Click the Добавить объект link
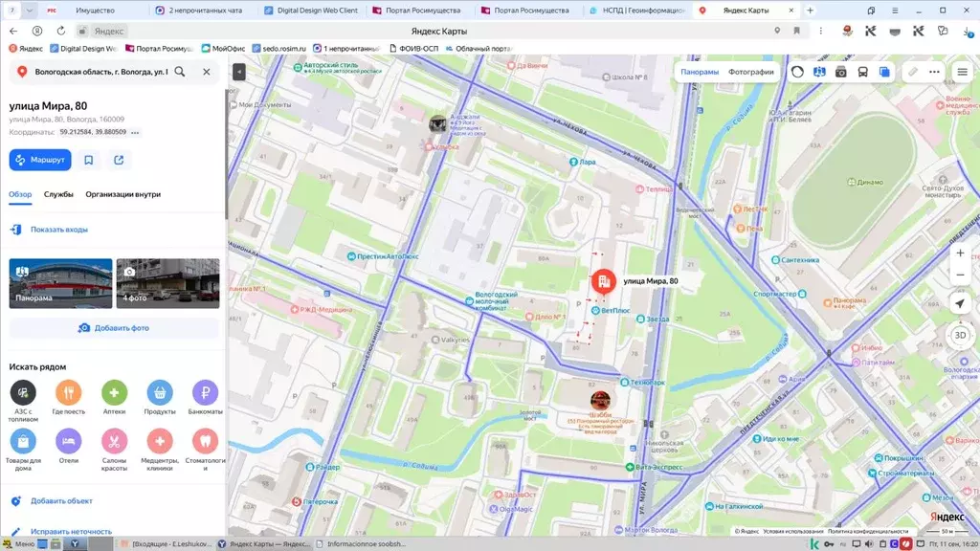 click(x=61, y=501)
